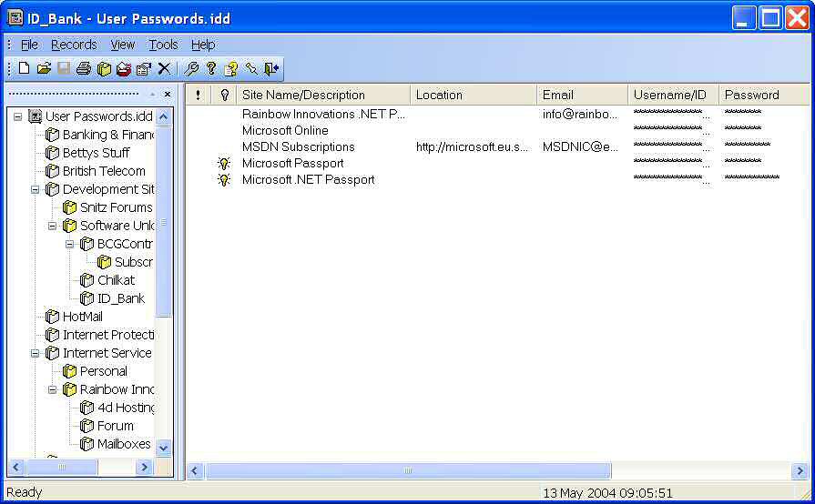815x504 pixels.
Task: Click the record list horizontal scrollbar thumb
Action: click(x=408, y=470)
